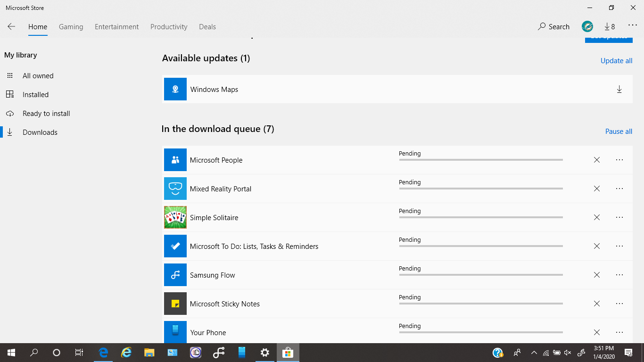
Task: Click the Your Phone app icon
Action: [175, 332]
